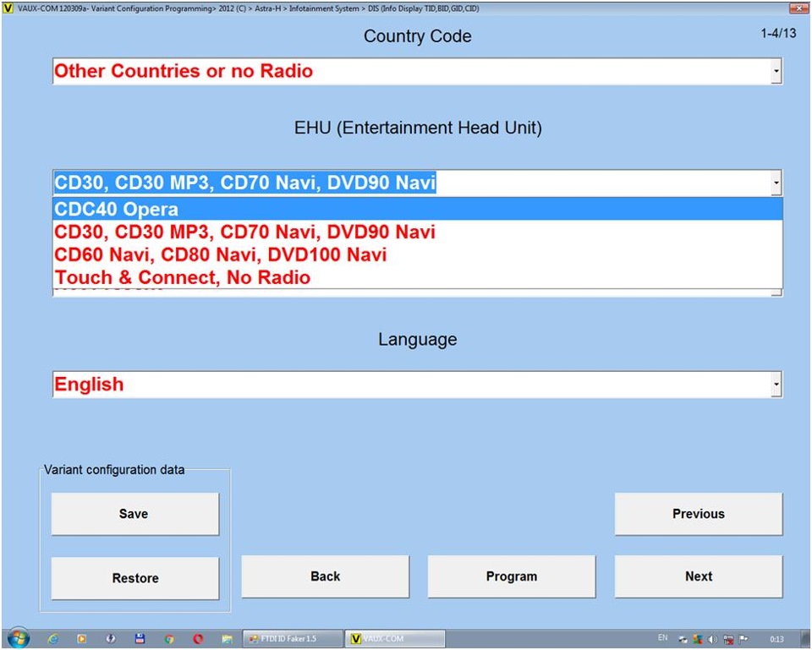Click the Action Center flag tray icon
This screenshot has width=812, height=650.
(743, 639)
